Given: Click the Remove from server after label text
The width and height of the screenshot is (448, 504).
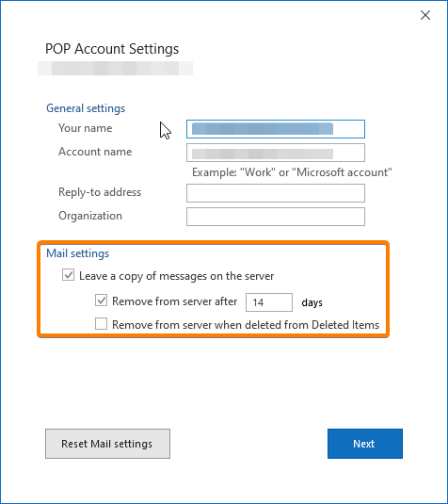Looking at the screenshot, I should (x=175, y=301).
